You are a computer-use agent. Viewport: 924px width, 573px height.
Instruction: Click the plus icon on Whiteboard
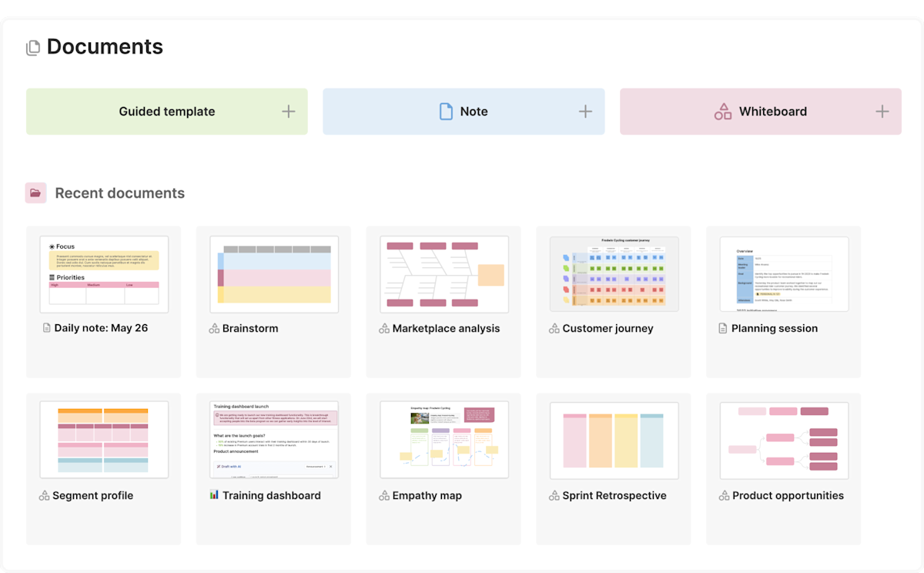[882, 112]
